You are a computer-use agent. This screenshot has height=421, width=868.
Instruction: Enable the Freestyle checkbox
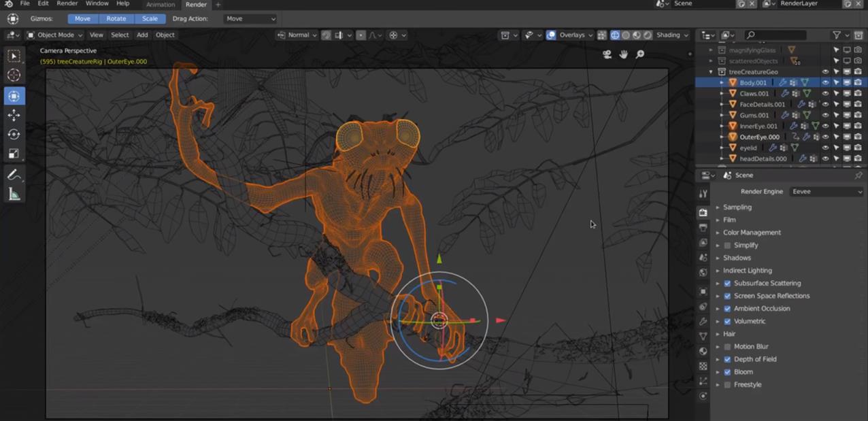(x=727, y=384)
